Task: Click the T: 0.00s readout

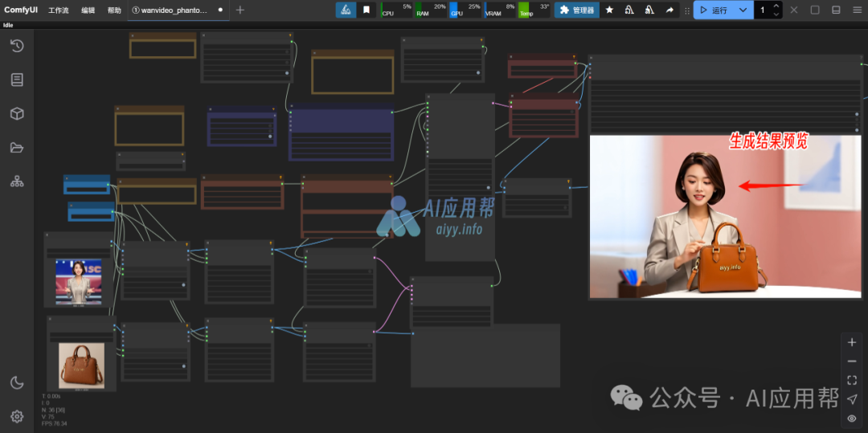Action: [51, 397]
